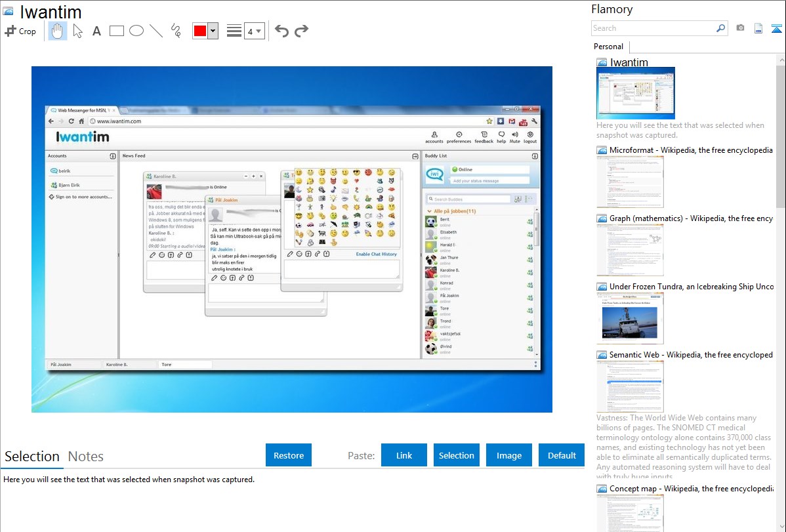786x532 pixels.
Task: Select the Crop tool
Action: pos(20,31)
